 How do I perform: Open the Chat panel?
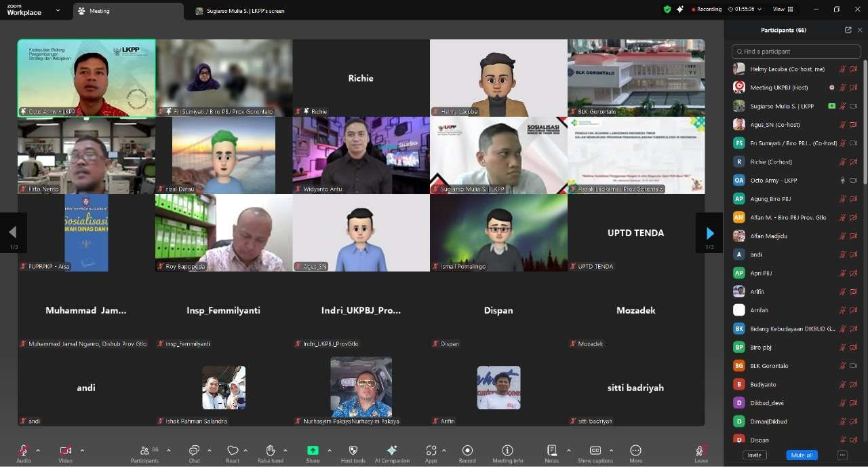click(194, 451)
